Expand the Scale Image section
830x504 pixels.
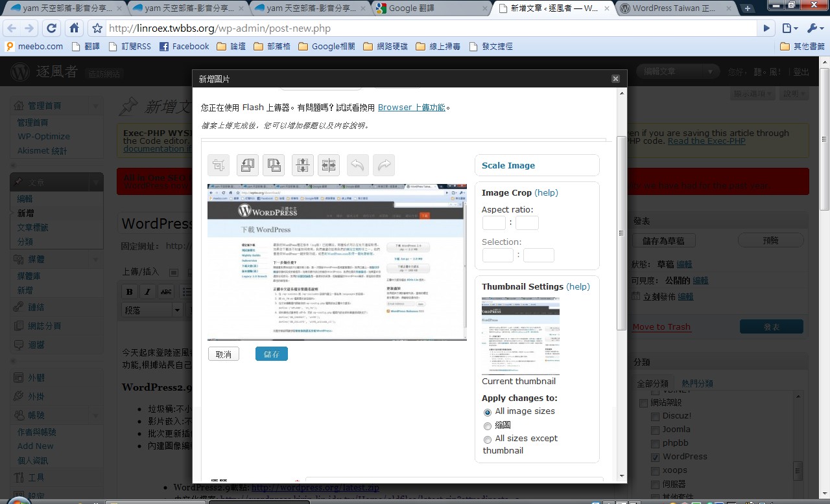click(508, 165)
